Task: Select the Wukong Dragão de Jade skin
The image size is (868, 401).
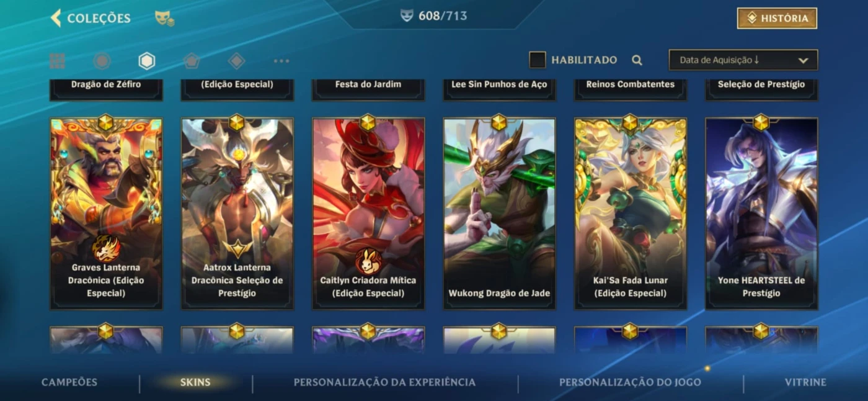Action: [499, 214]
